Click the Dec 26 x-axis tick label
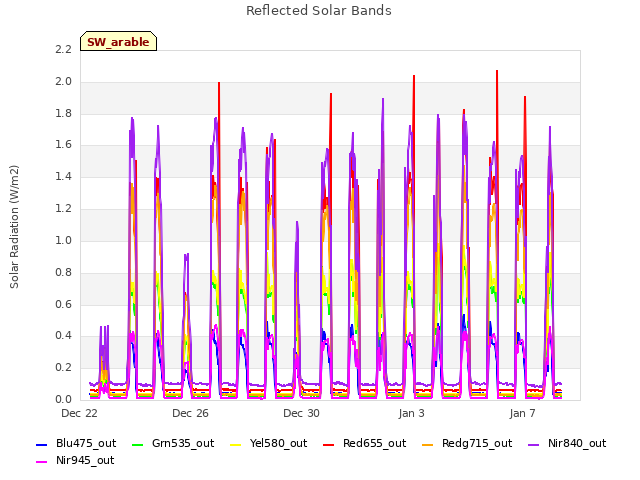Image resolution: width=640 pixels, height=480 pixels. 191,413
